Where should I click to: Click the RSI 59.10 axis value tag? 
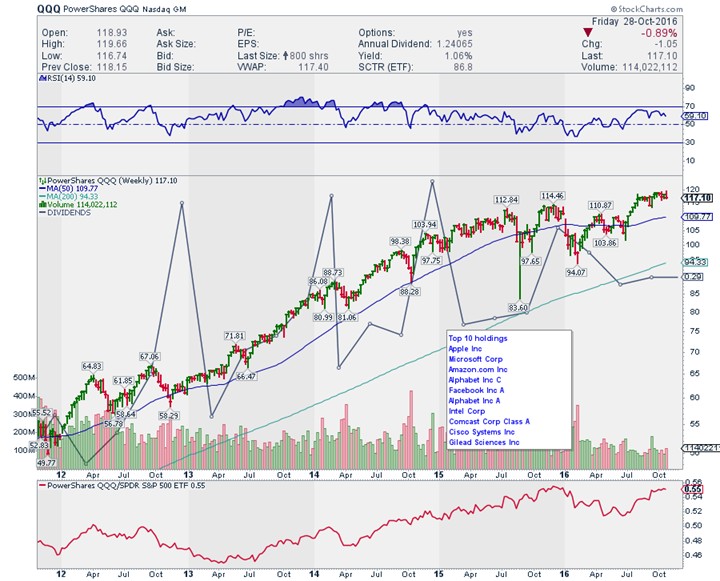coord(696,116)
